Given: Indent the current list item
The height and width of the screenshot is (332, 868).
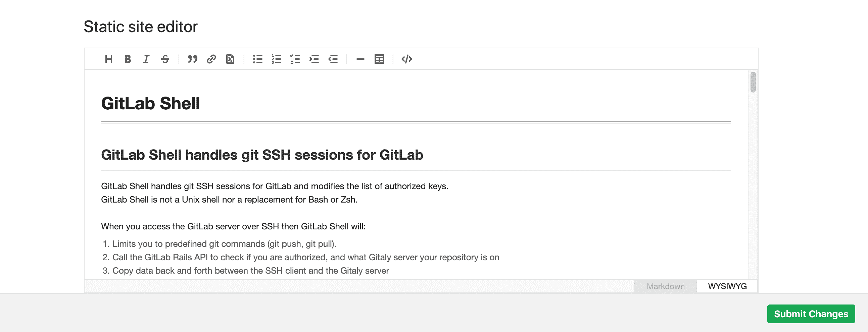Looking at the screenshot, I should 314,59.
